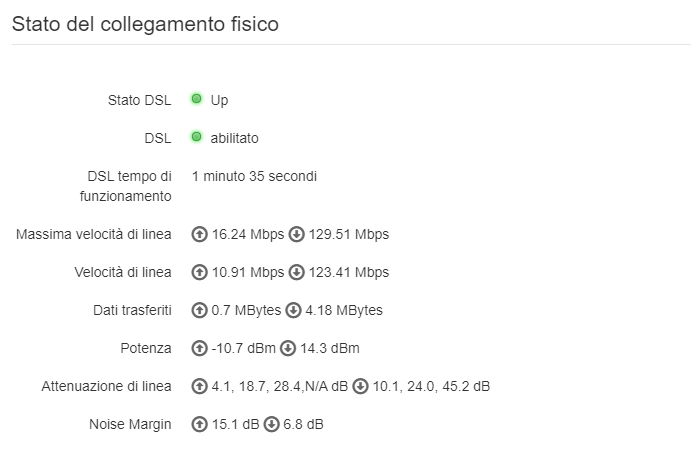Click the "Attenuazione di linea" label
Image resolution: width=691 pixels, height=454 pixels.
click(106, 386)
